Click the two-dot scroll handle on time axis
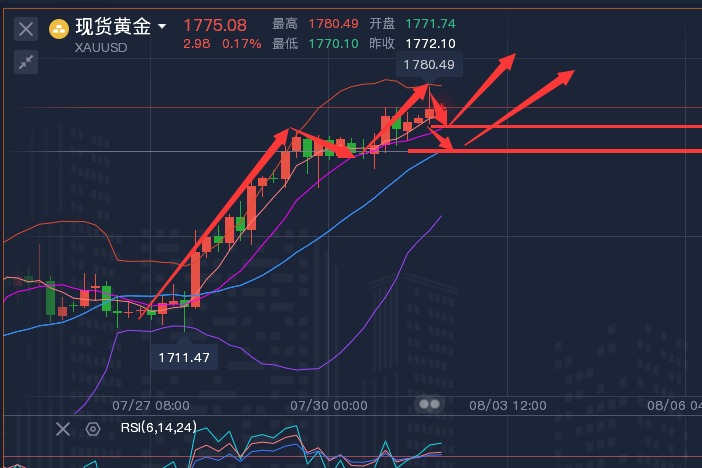 (430, 404)
